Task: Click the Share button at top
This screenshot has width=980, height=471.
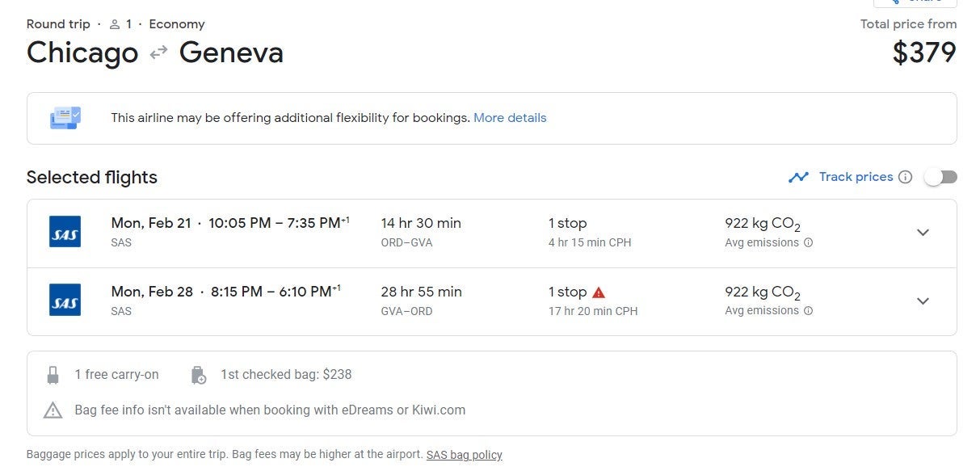Action: pos(915,2)
